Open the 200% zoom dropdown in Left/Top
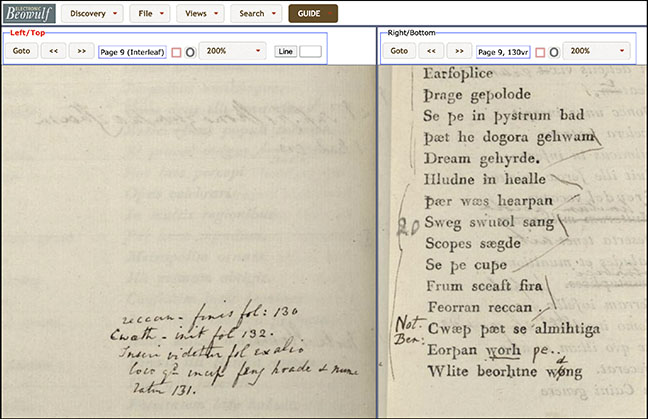 (233, 51)
